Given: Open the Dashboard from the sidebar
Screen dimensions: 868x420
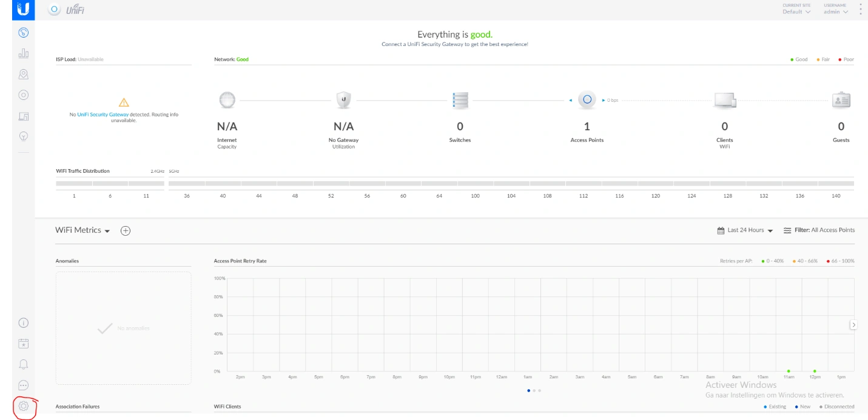Looking at the screenshot, I should (x=24, y=33).
